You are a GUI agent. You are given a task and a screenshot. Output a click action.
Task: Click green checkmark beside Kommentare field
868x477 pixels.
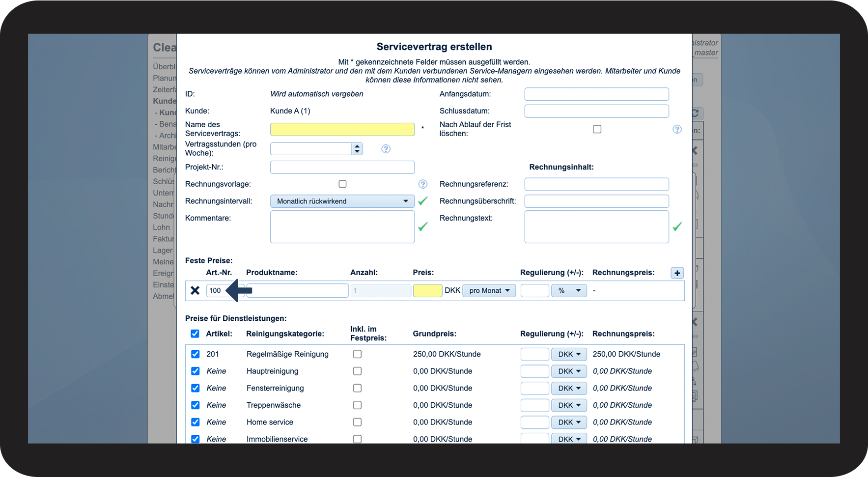pos(423,226)
